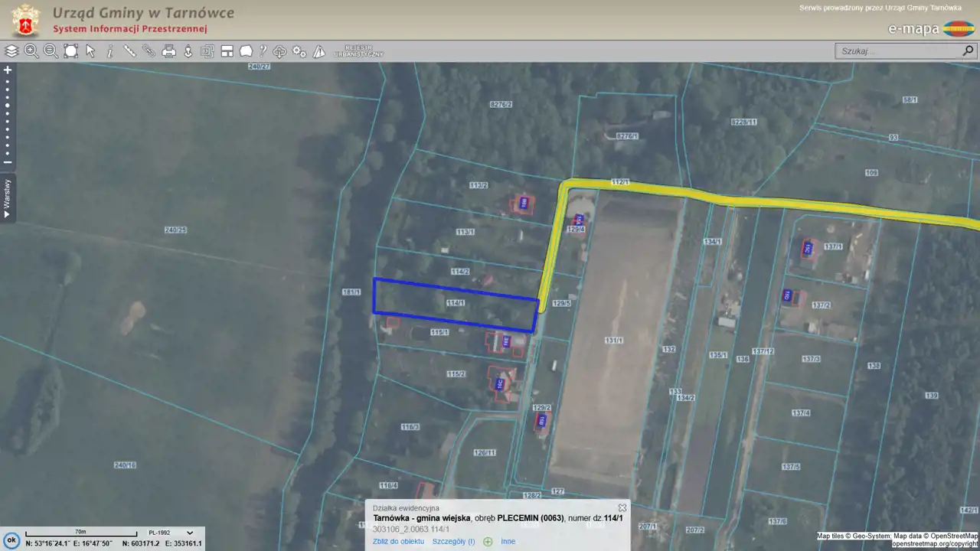Expand the Warstwy side panel
Screen dimensions: 980x551
click(8, 198)
